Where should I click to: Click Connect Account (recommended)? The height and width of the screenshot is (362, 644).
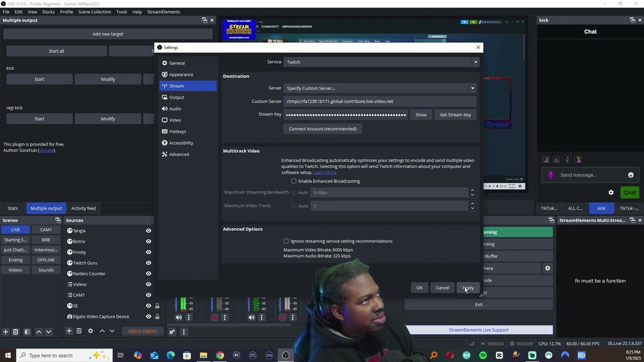click(323, 129)
